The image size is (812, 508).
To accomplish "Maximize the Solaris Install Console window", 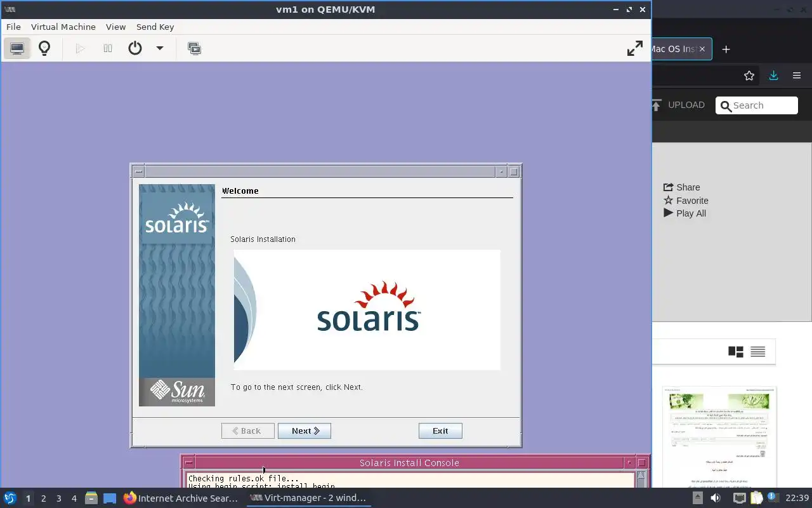I will (x=642, y=463).
